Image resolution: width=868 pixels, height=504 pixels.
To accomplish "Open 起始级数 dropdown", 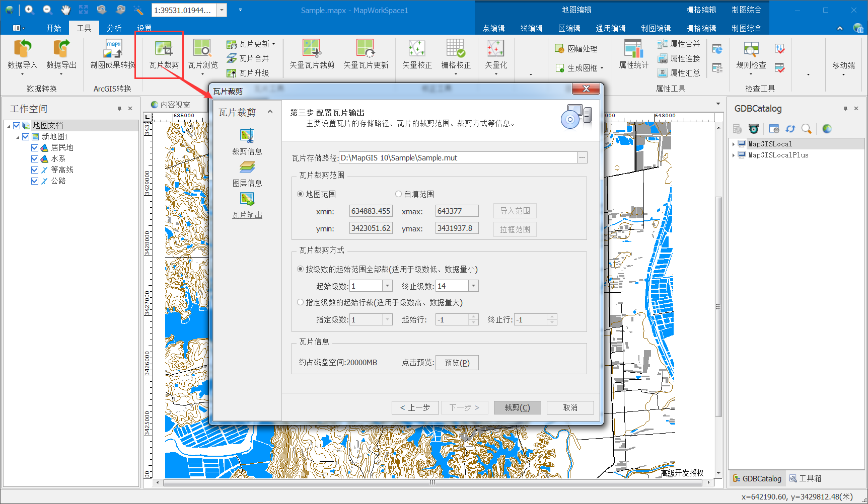I will (x=388, y=286).
